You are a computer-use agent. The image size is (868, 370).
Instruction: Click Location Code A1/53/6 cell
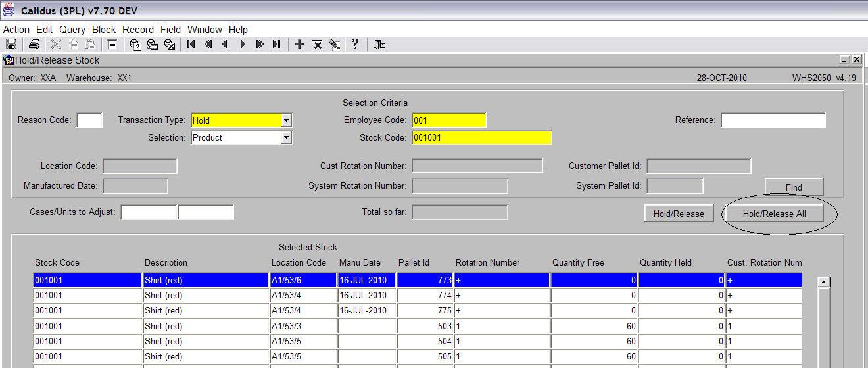[303, 281]
